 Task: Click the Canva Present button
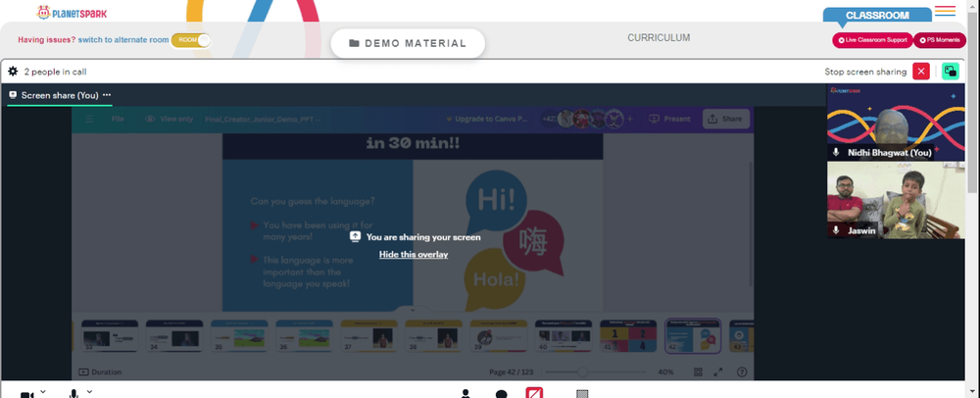tap(669, 119)
